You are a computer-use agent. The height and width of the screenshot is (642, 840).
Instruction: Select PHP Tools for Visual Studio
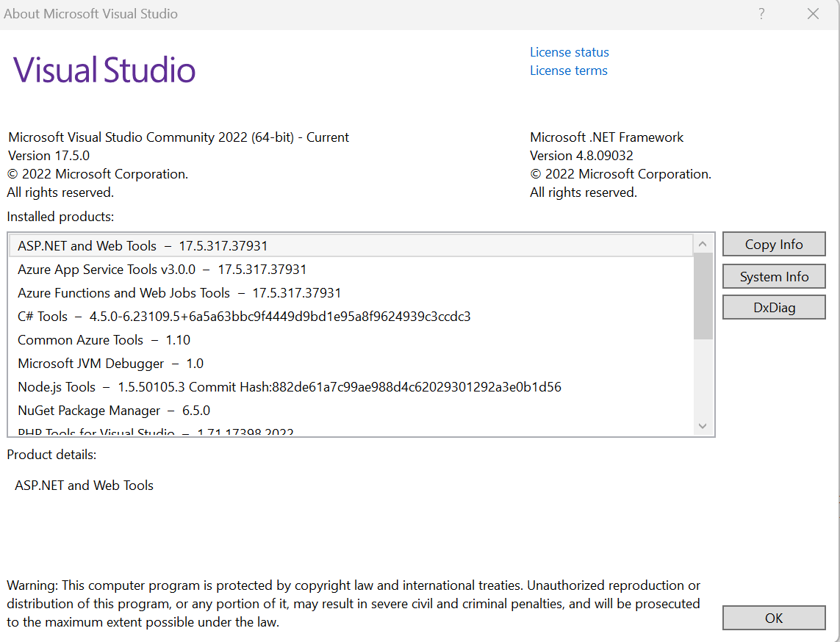click(155, 432)
